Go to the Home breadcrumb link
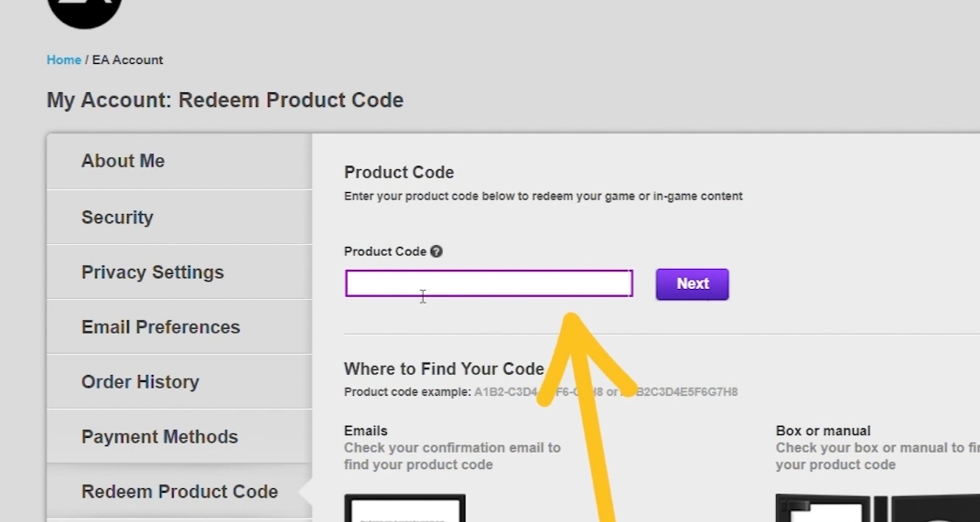Viewport: 980px width, 522px height. [64, 60]
